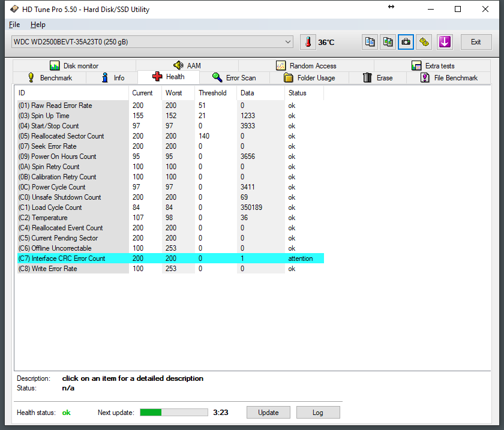The width and height of the screenshot is (504, 430).
Task: Minimize the HD Tune Pro window
Action: pos(431,9)
